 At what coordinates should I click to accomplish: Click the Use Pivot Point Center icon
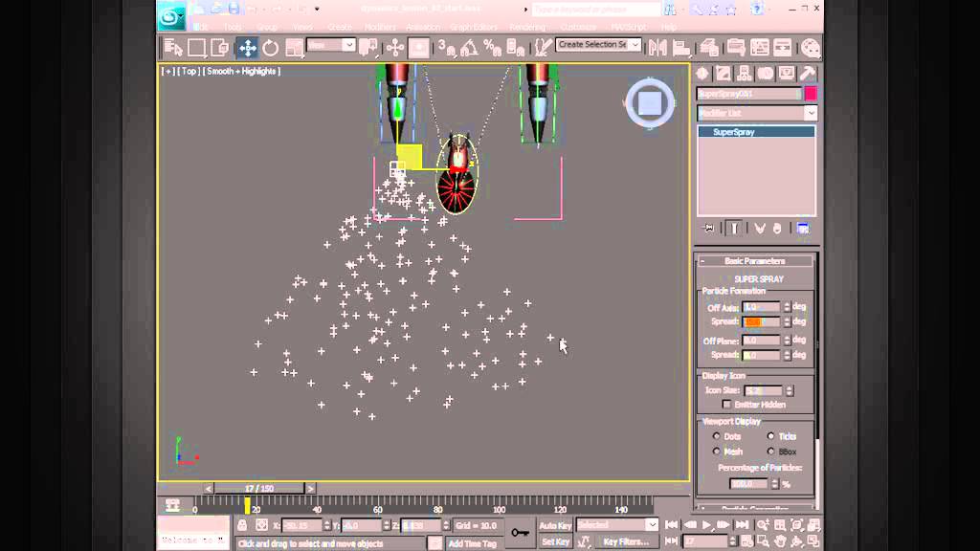tap(368, 48)
